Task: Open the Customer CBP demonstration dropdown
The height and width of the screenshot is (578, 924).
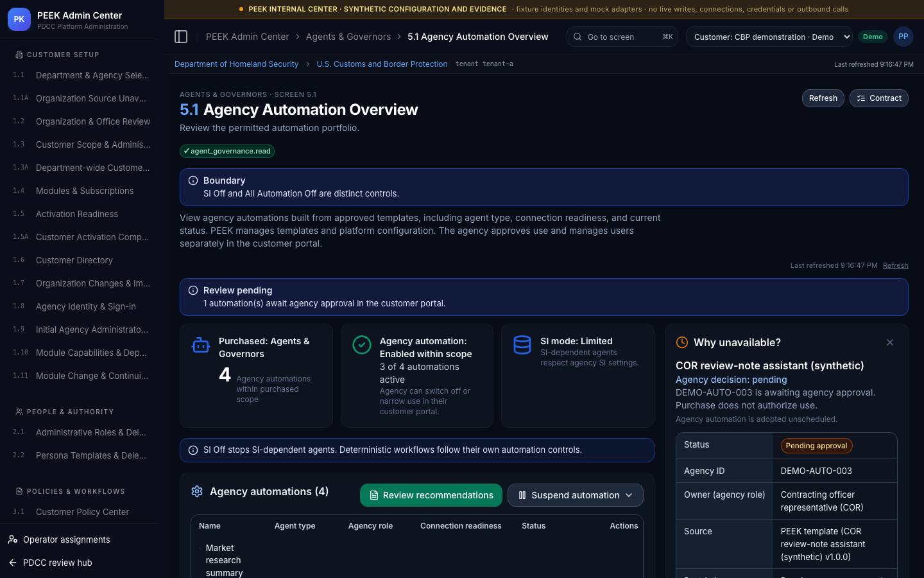Action: [769, 37]
